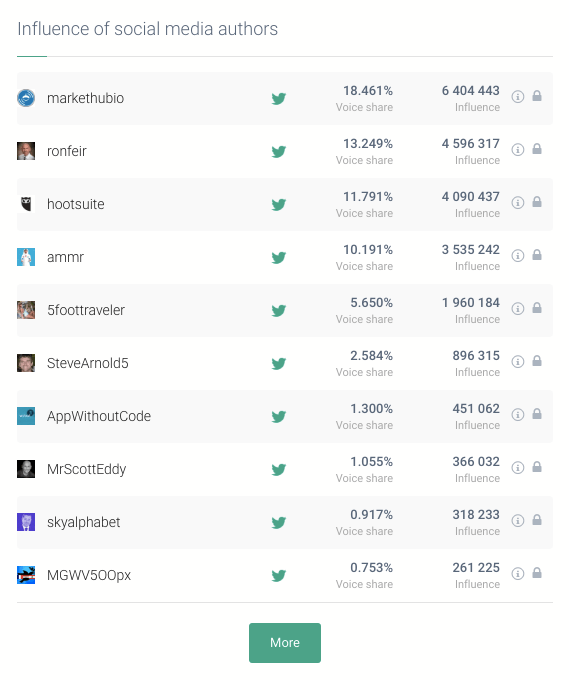Show info for AppWithoutCode influence
The image size is (569, 680).
(x=517, y=415)
